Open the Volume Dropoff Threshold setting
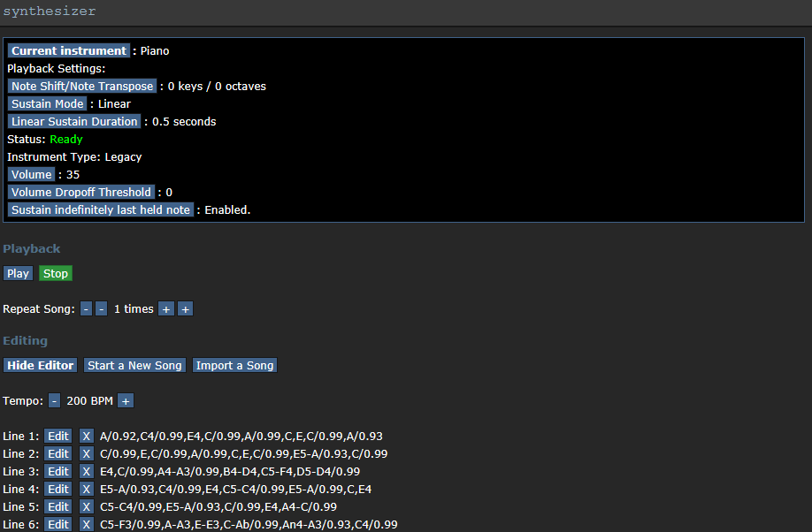The image size is (812, 532). (x=80, y=192)
